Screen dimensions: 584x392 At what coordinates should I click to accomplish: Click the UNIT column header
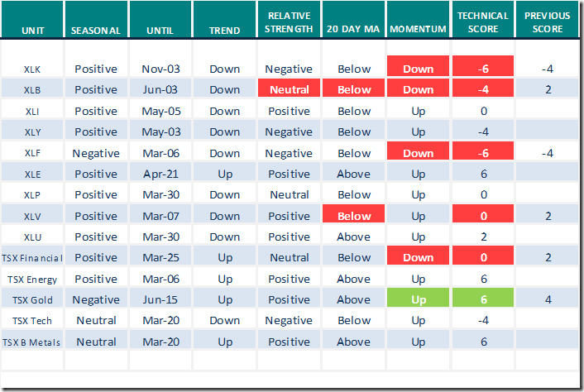32,31
